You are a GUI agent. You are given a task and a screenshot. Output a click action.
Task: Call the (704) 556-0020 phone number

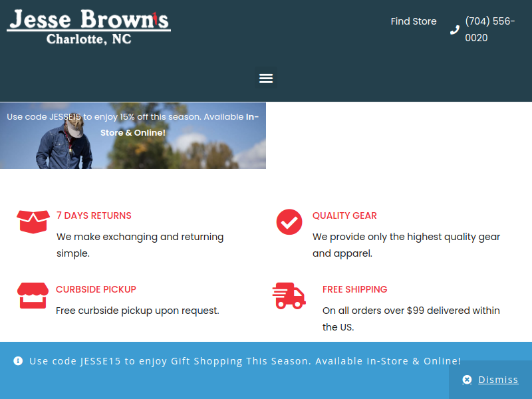click(x=489, y=29)
